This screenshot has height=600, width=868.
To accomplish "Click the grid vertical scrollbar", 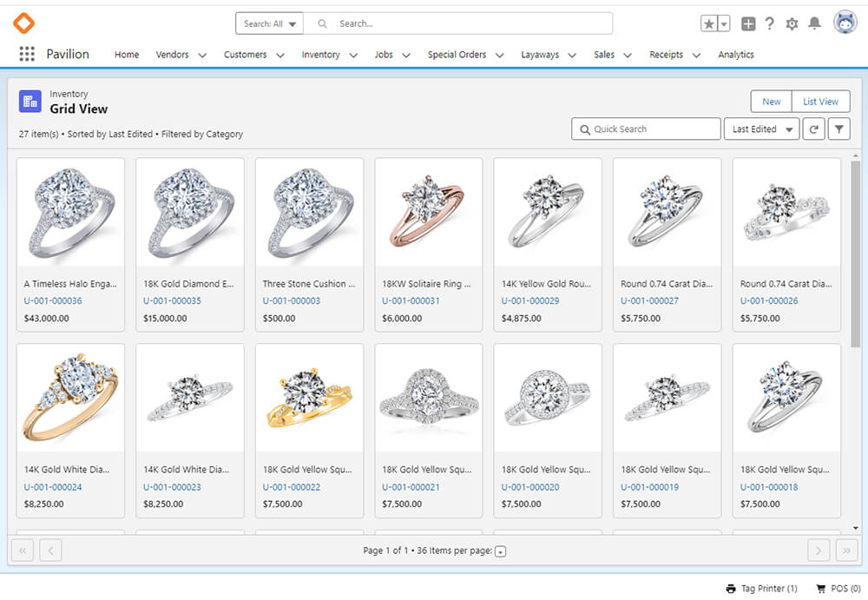I will 856,254.
